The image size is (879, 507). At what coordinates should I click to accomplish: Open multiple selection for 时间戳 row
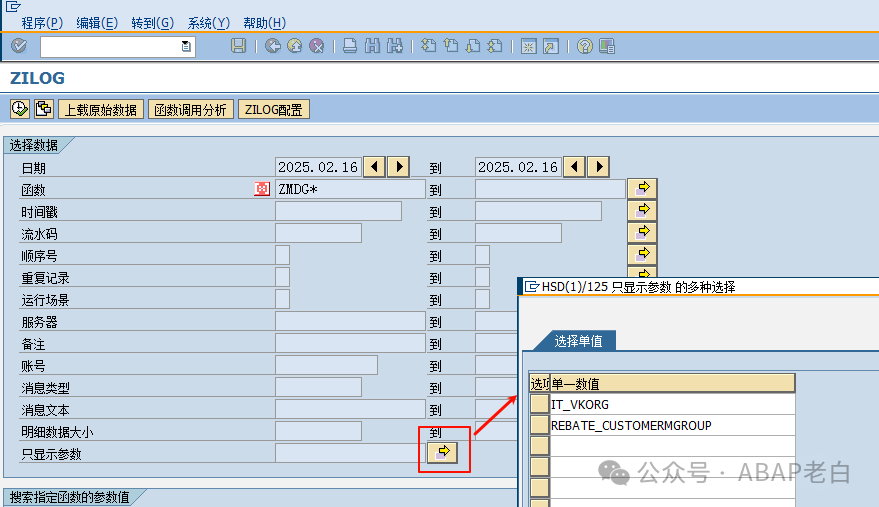coord(642,210)
